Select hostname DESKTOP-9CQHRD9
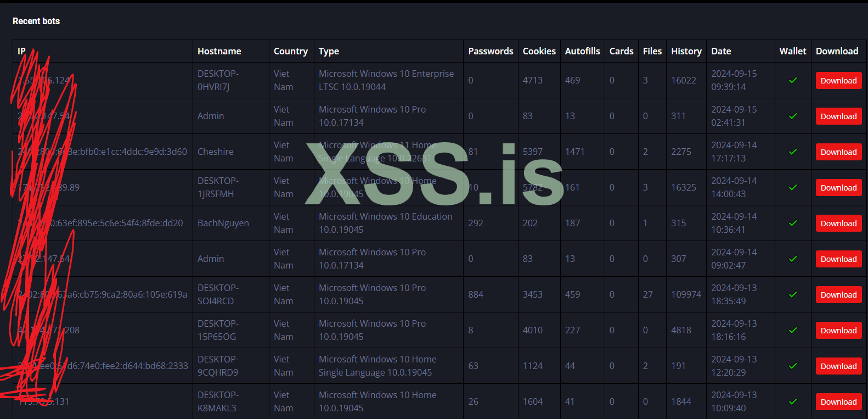This screenshot has width=868, height=419. (x=218, y=366)
